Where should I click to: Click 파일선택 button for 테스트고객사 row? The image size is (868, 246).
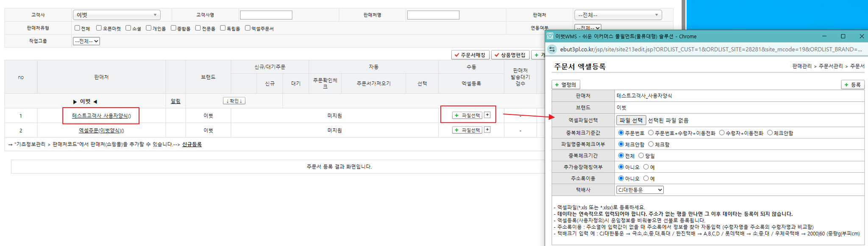467,115
